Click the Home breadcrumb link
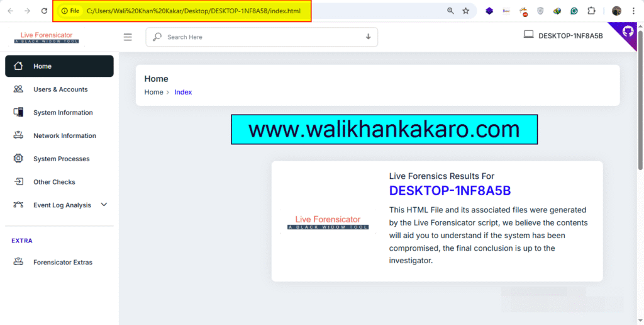 [153, 92]
